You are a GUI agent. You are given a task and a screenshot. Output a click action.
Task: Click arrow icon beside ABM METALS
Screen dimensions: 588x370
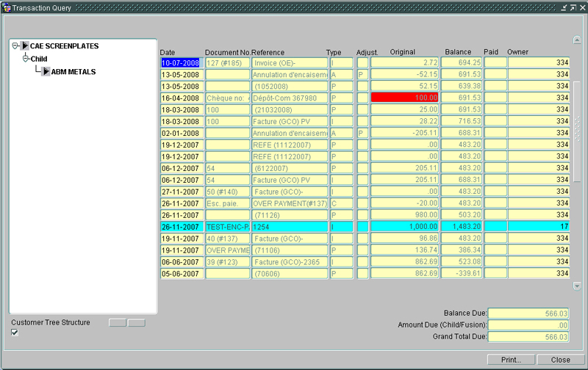click(x=46, y=72)
